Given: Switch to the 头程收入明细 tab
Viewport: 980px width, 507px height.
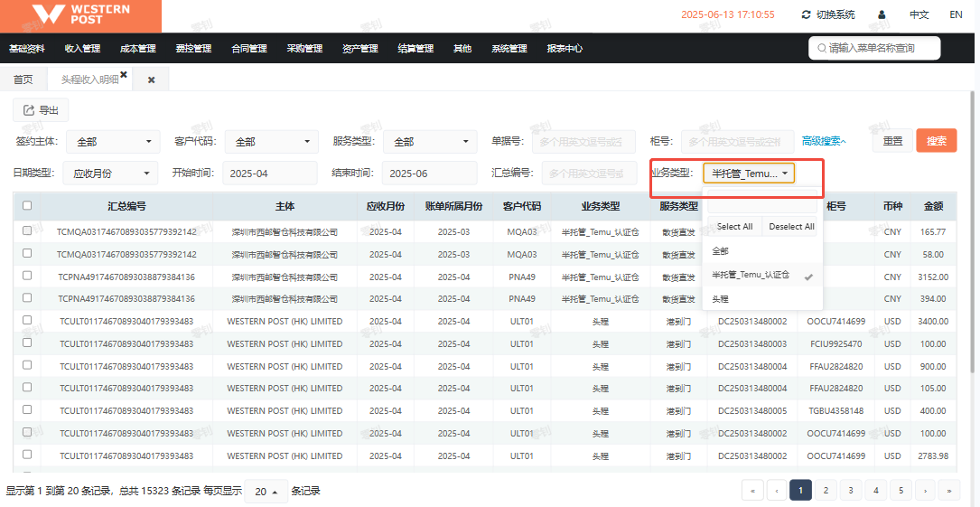Looking at the screenshot, I should pyautogui.click(x=89, y=80).
